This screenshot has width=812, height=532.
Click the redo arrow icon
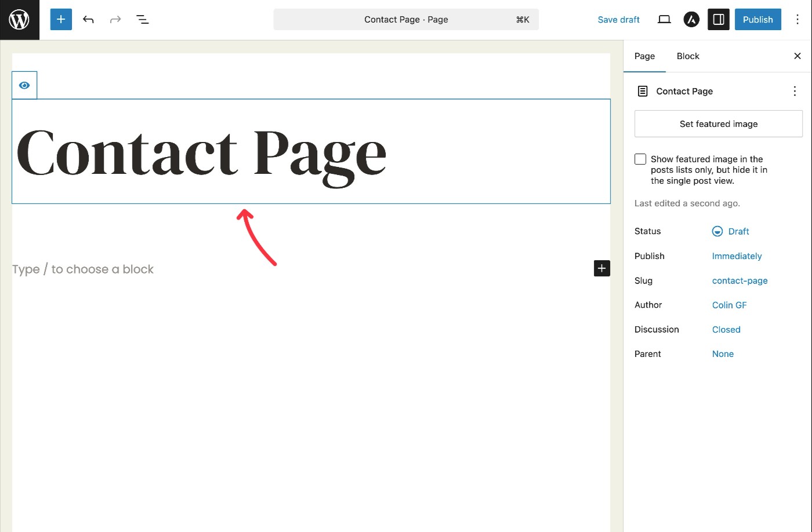pyautogui.click(x=115, y=20)
